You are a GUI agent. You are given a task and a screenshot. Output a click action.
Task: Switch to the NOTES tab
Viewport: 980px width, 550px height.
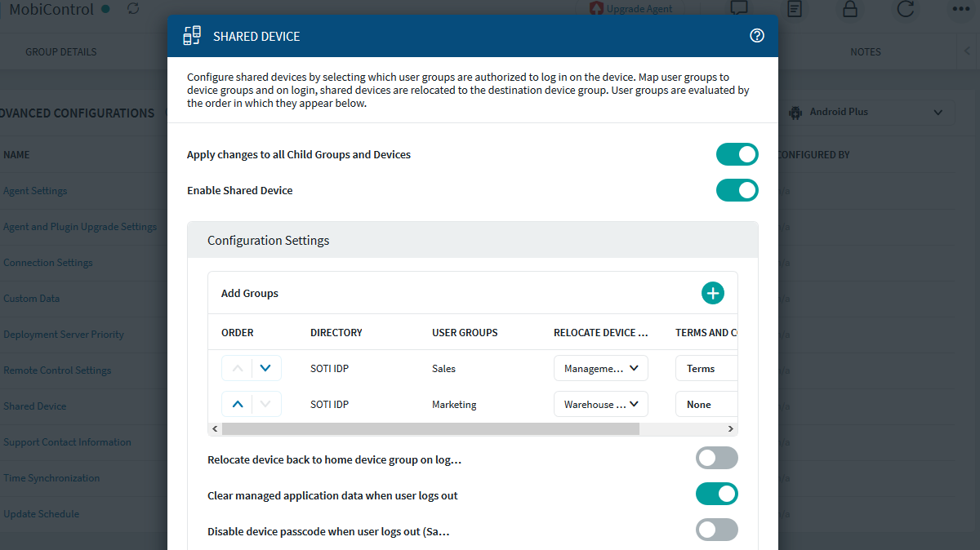tap(865, 51)
